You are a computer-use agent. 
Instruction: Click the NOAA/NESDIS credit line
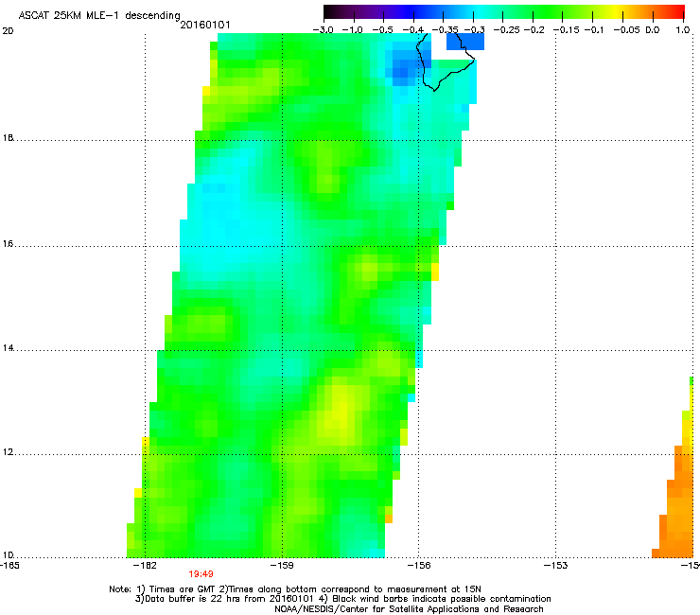409,609
